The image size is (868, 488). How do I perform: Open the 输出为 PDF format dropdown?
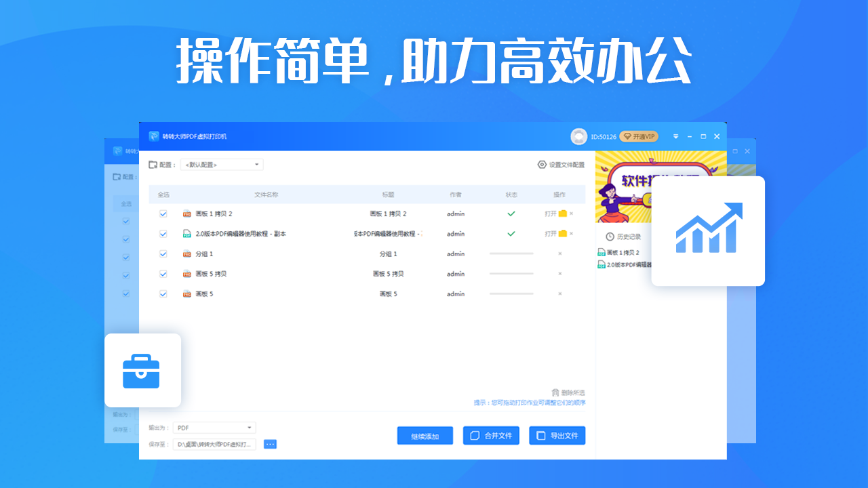(214, 427)
